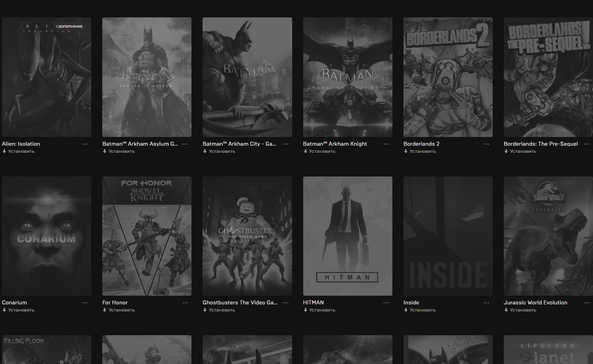Click the Alien: Isolation title text
The height and width of the screenshot is (364, 593).
pos(21,144)
